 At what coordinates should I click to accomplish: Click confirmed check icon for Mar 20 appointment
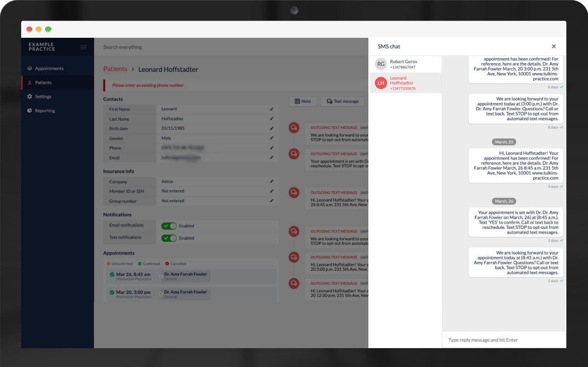click(x=112, y=292)
